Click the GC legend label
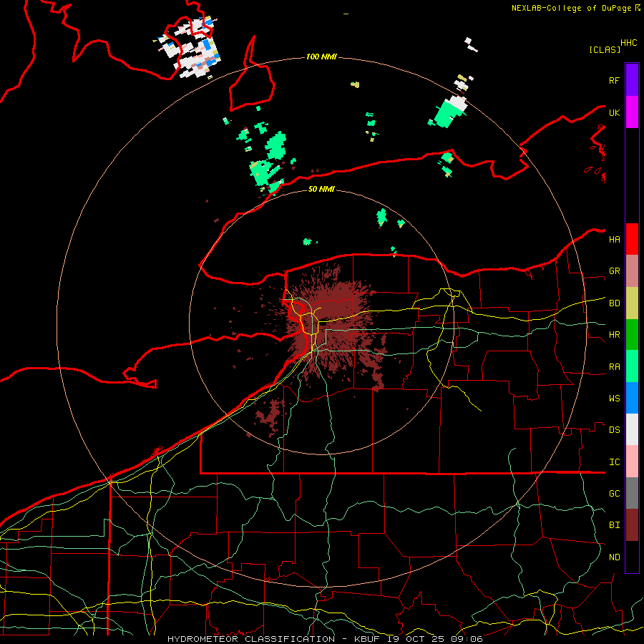This screenshot has height=644, width=644. click(x=614, y=494)
